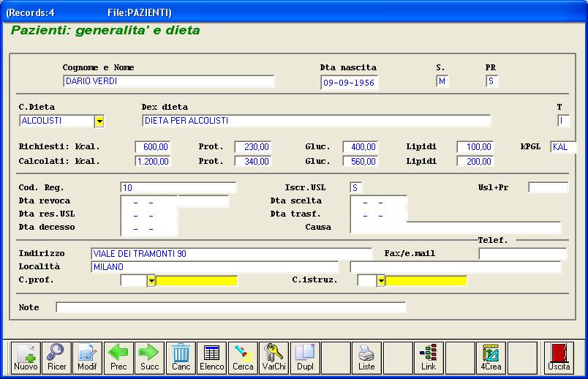Click the PR field containing S
The image size is (588, 379).
pos(492,81)
